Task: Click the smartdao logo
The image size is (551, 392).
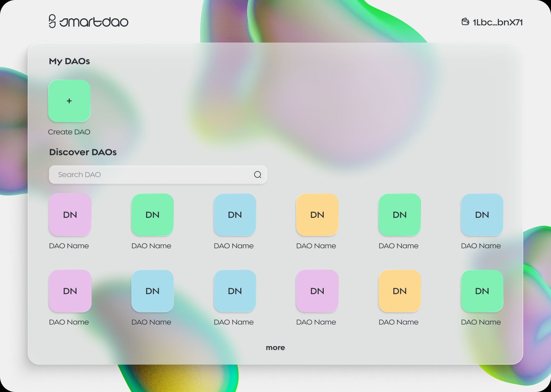Action: (x=88, y=21)
